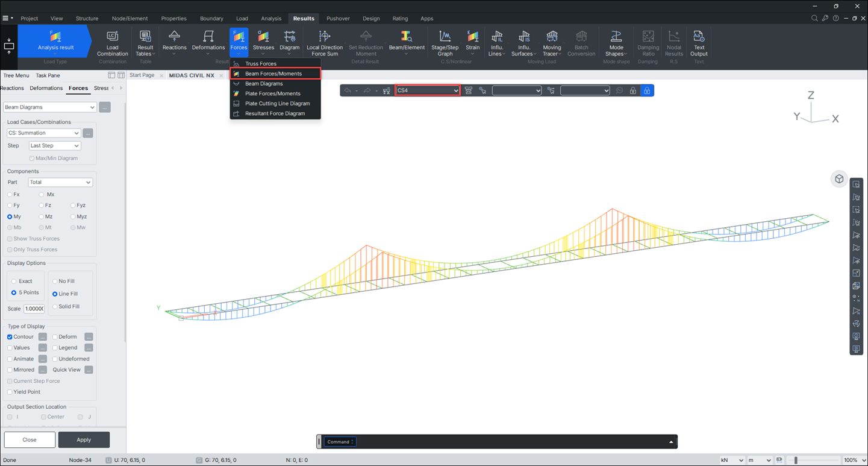Open the Diagram results menu
Screen dimensions: 868x466
coord(289,43)
